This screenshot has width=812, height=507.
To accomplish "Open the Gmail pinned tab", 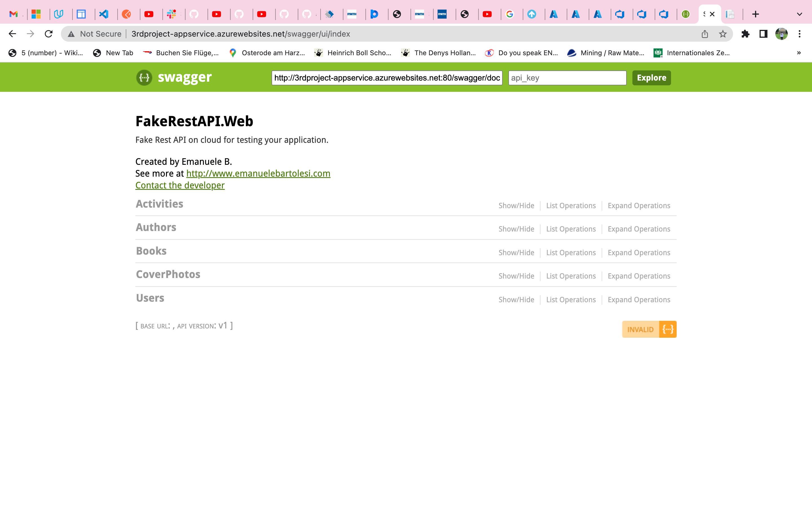I will [14, 14].
